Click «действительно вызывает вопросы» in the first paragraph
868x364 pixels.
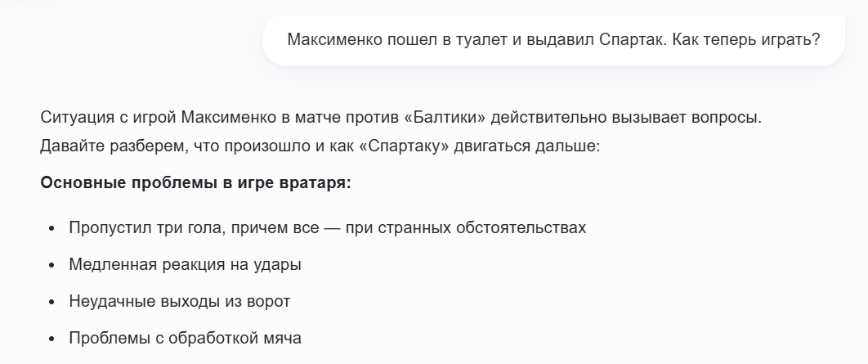point(625,117)
